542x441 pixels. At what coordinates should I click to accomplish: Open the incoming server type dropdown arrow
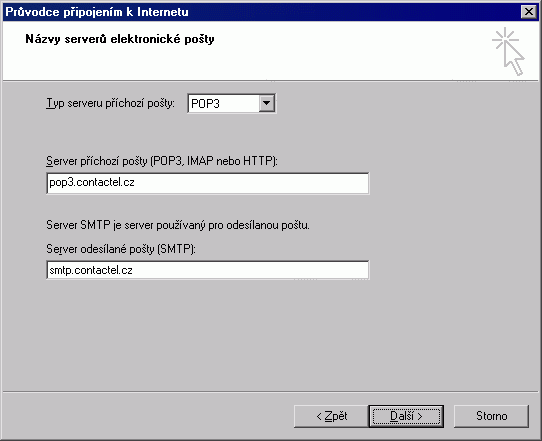coord(267,103)
